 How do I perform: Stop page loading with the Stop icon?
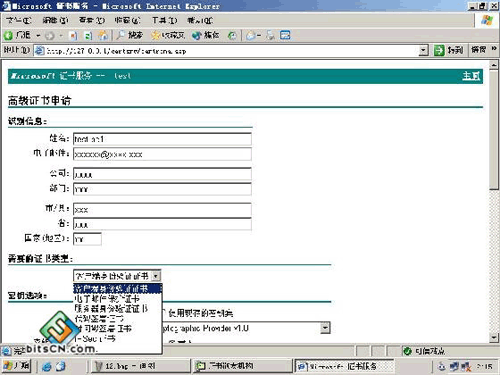click(73, 35)
